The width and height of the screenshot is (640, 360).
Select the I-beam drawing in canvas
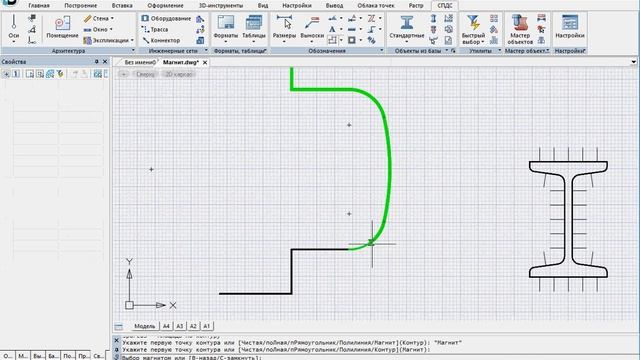(568, 220)
